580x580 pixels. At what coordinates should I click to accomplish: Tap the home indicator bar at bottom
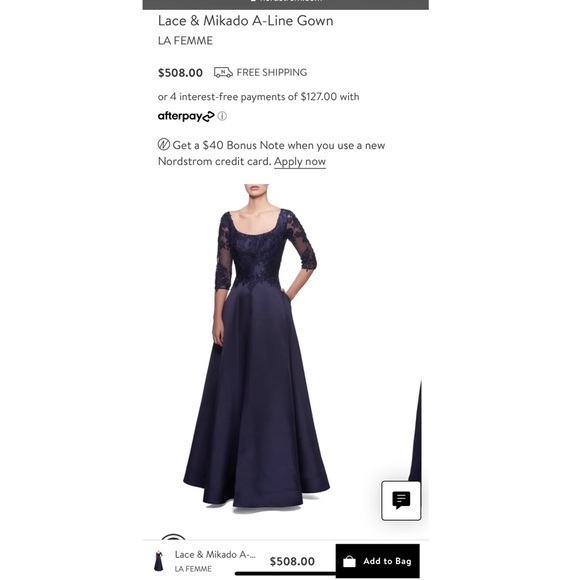pyautogui.click(x=286, y=574)
